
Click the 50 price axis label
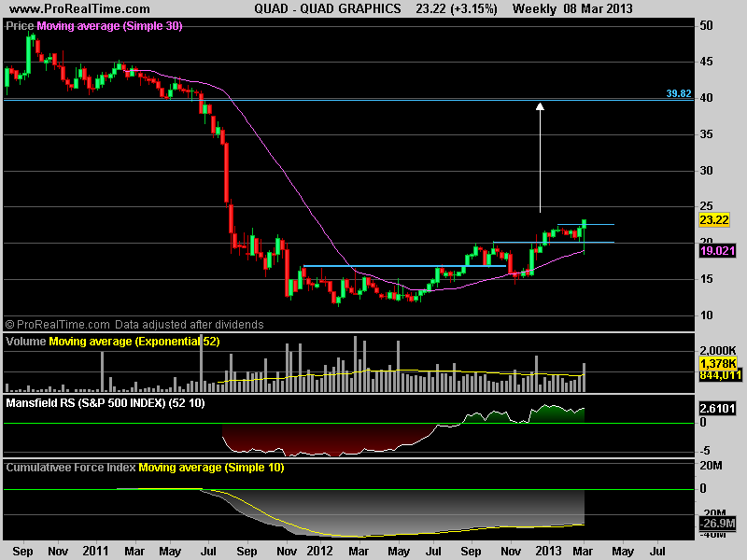pos(707,26)
